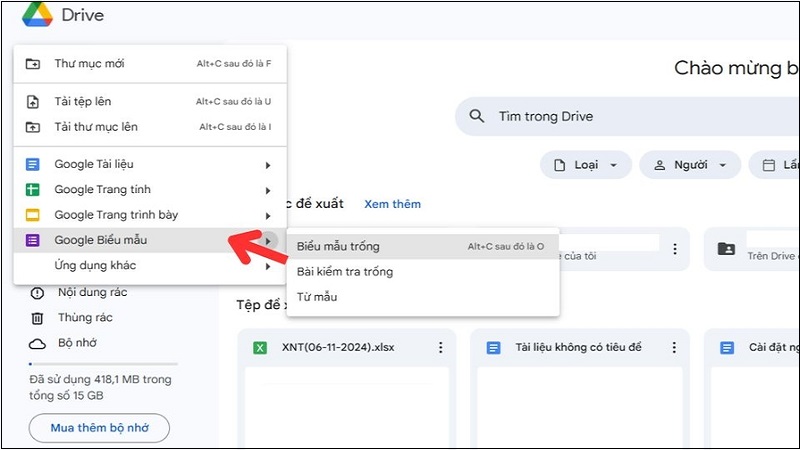Open Tài liệu không có tiêu đề preview thumbnail
The image size is (800, 450).
click(580, 407)
